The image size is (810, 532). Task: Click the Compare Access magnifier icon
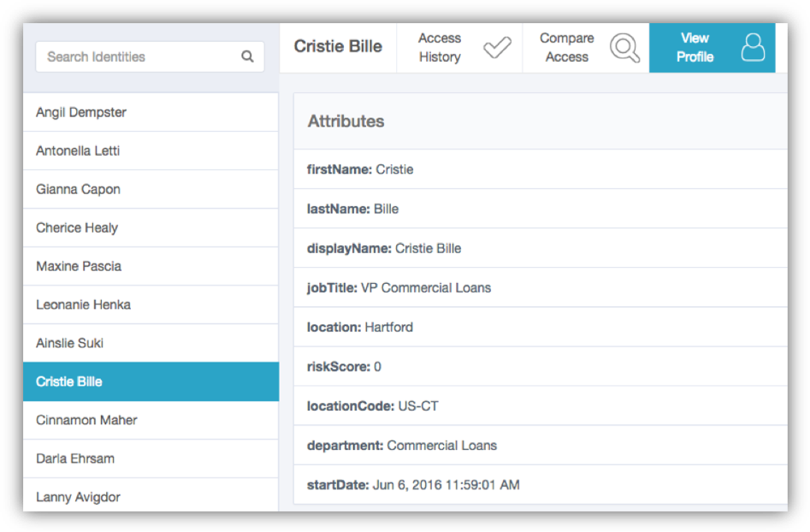(x=624, y=48)
